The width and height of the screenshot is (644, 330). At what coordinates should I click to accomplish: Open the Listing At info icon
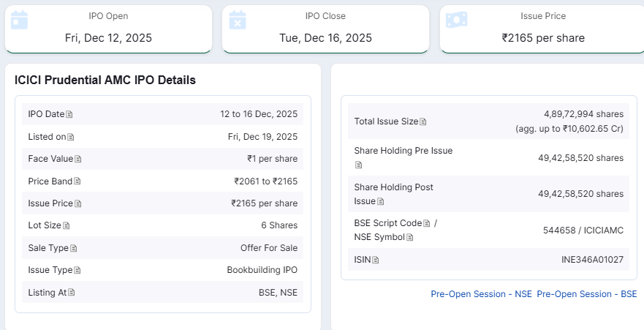coord(72,293)
